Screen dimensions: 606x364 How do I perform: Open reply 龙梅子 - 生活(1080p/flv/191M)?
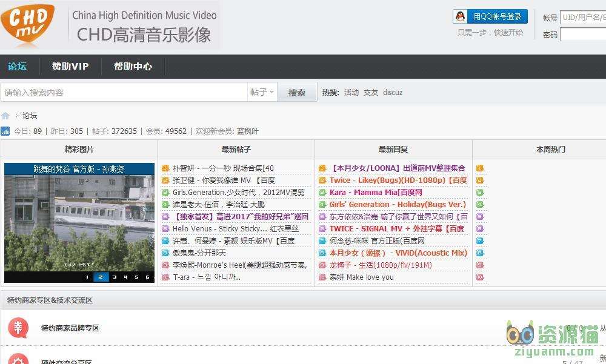tap(381, 265)
